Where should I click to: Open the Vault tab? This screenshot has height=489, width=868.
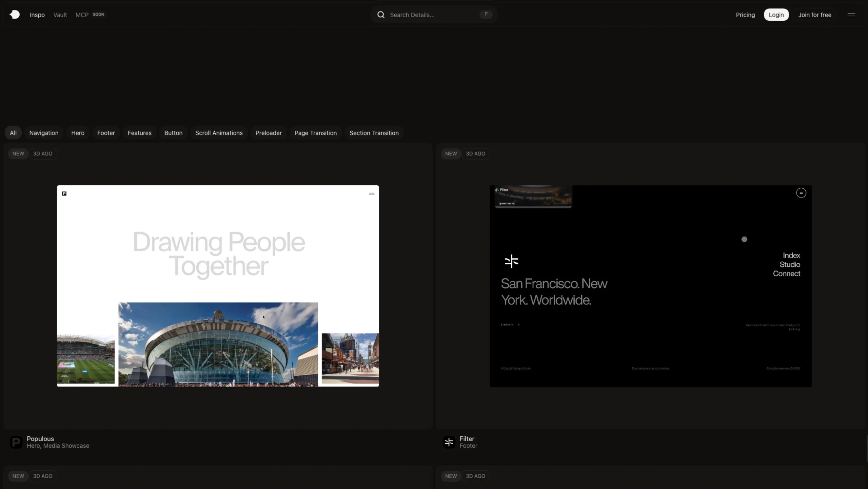point(60,15)
